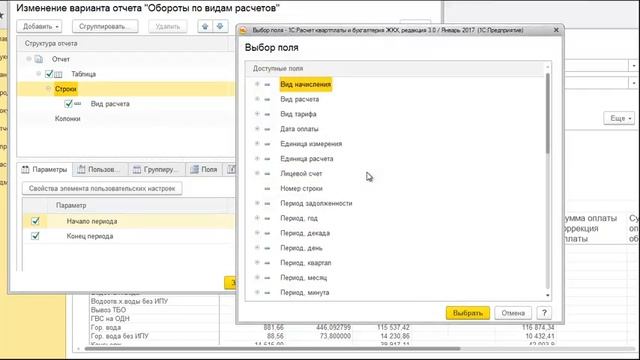This screenshot has height=360, width=640.
Task: Select the Строки row in report structure
Action: click(x=127, y=89)
